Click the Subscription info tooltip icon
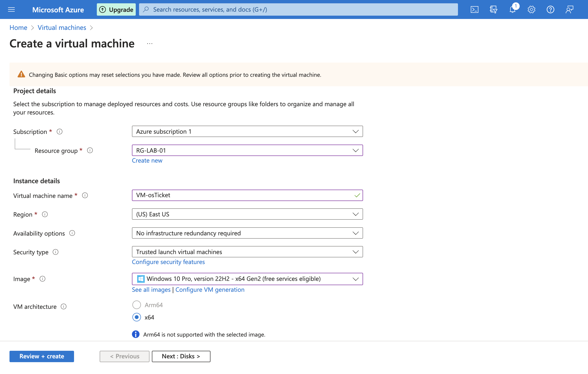Image resolution: width=588 pixels, height=374 pixels. click(x=59, y=132)
